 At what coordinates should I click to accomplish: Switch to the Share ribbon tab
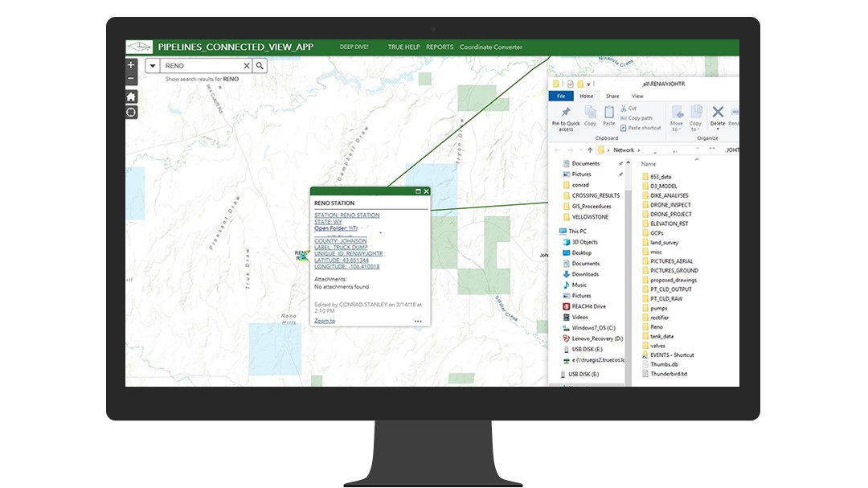point(612,96)
